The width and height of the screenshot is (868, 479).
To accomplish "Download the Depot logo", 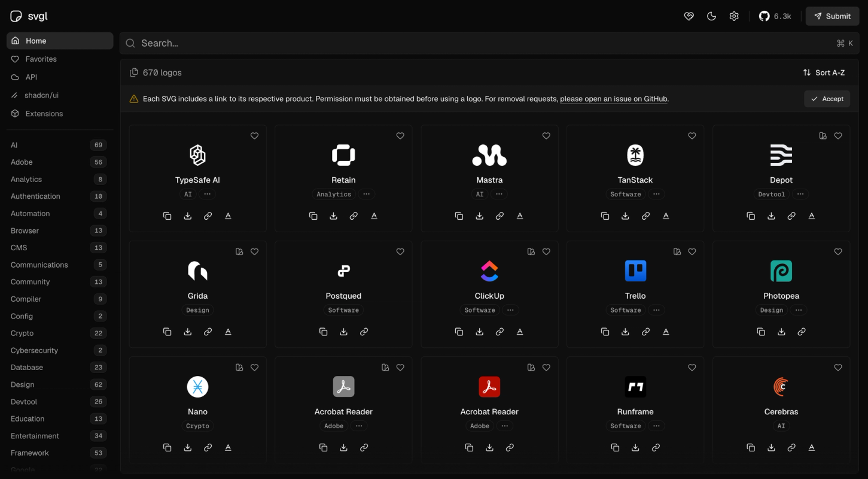I will [x=771, y=216].
